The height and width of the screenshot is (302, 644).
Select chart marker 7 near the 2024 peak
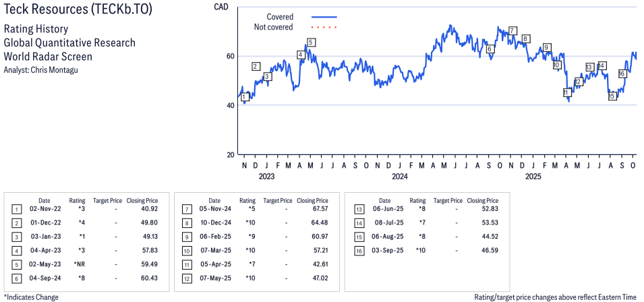coord(513,30)
